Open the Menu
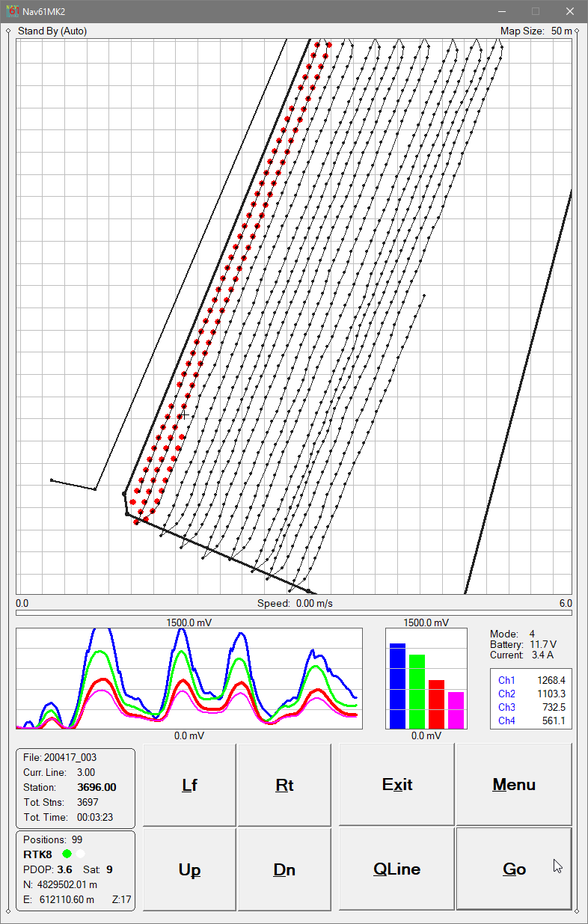The height and width of the screenshot is (924, 588). tap(514, 785)
